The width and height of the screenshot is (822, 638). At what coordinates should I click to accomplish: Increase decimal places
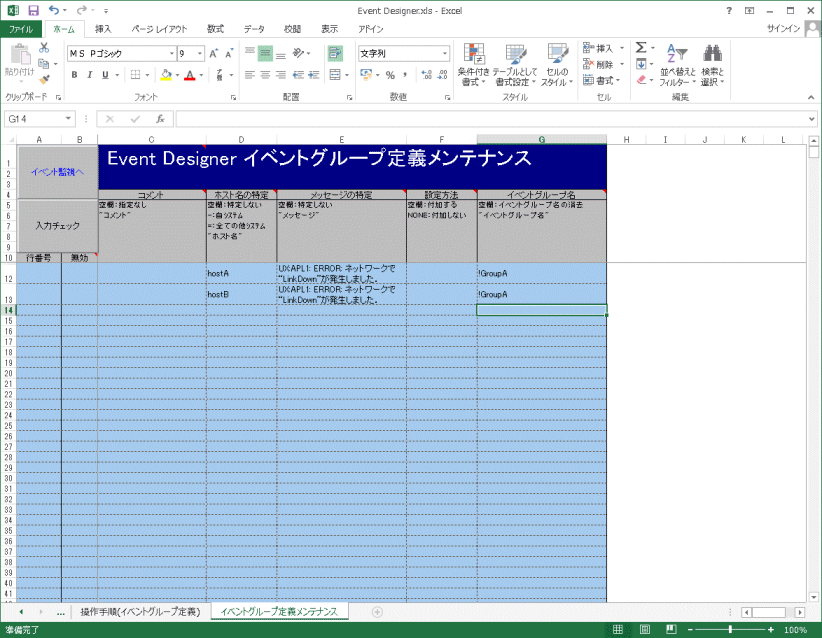point(427,75)
